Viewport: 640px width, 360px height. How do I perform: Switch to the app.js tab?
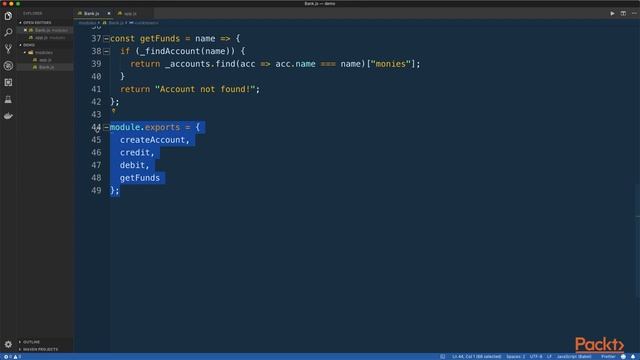pos(130,13)
